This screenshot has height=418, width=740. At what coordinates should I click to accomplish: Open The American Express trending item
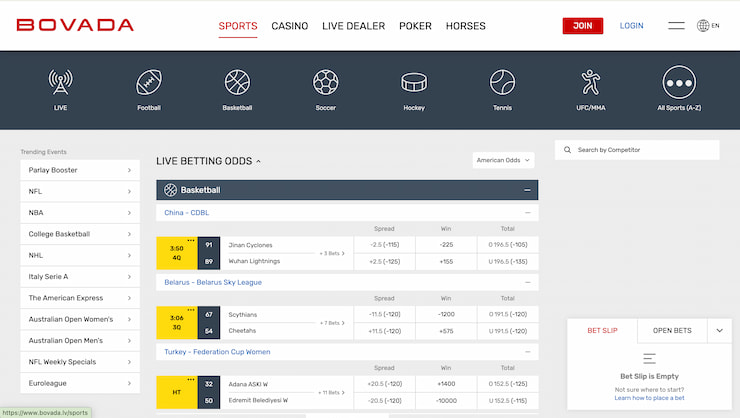click(80, 298)
